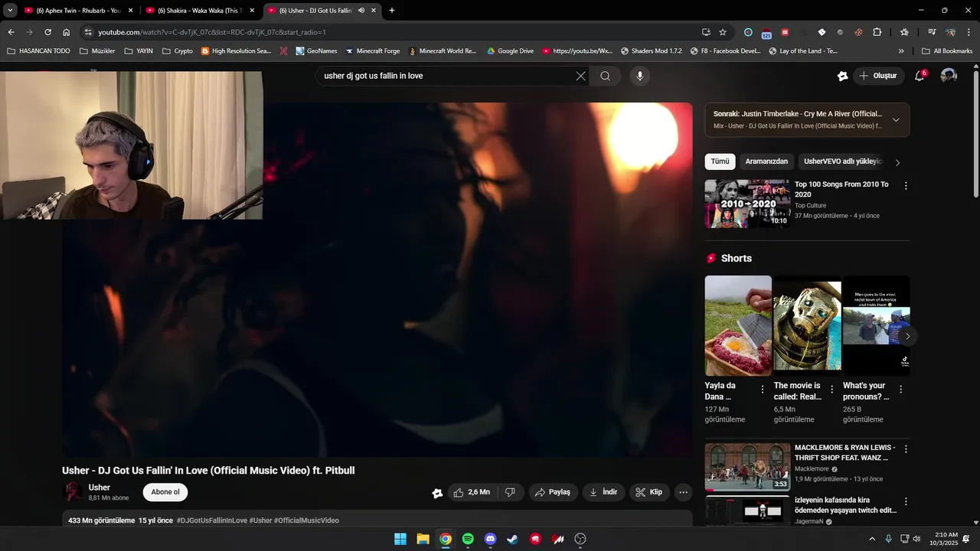Viewport: 980px width, 551px height.
Task: Open the YouTube account avatar menu
Action: pos(949,76)
